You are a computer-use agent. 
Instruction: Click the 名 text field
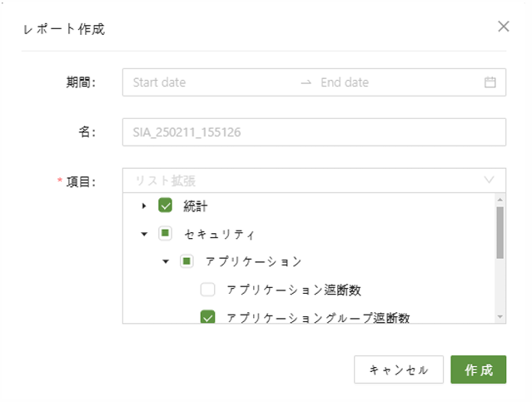[314, 132]
